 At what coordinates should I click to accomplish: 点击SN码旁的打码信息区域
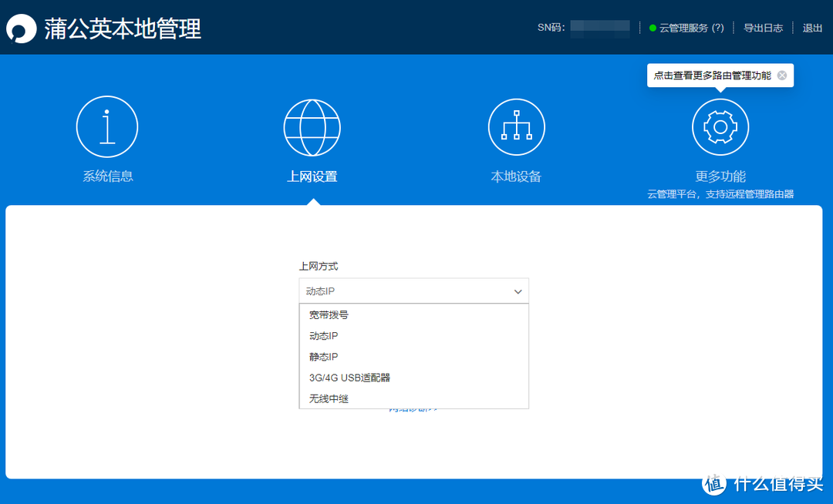click(x=599, y=28)
